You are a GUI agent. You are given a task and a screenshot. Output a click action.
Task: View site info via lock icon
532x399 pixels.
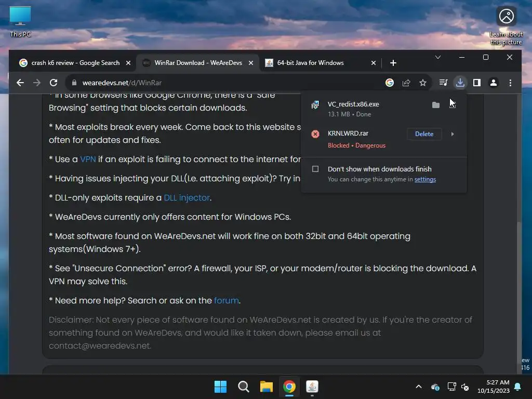(x=74, y=83)
